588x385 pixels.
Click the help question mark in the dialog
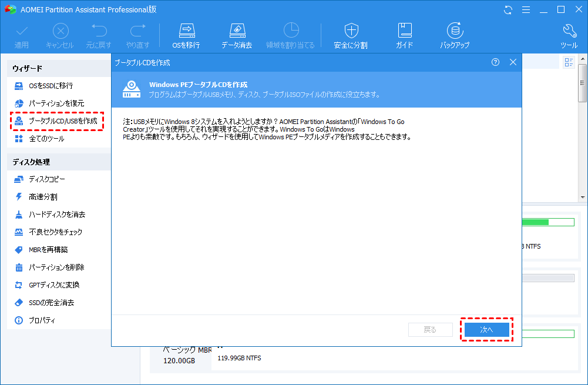(x=495, y=62)
